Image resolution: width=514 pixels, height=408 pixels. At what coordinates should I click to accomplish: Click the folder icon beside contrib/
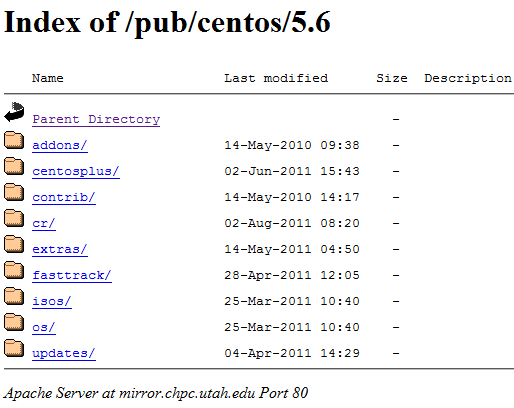(x=14, y=192)
